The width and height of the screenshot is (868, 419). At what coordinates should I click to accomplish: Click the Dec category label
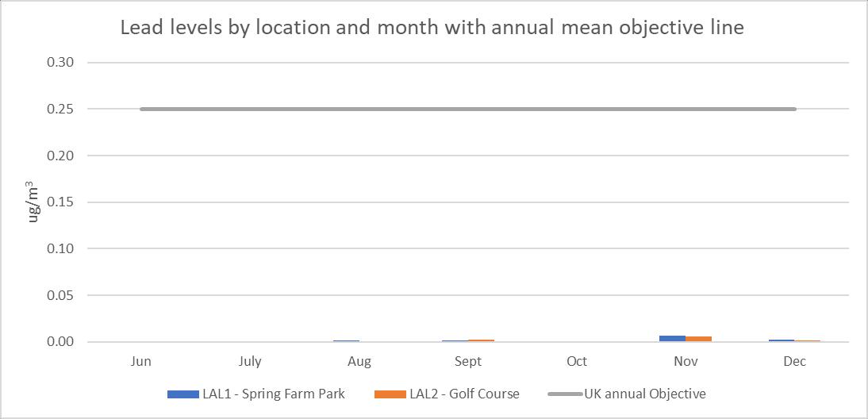point(794,361)
